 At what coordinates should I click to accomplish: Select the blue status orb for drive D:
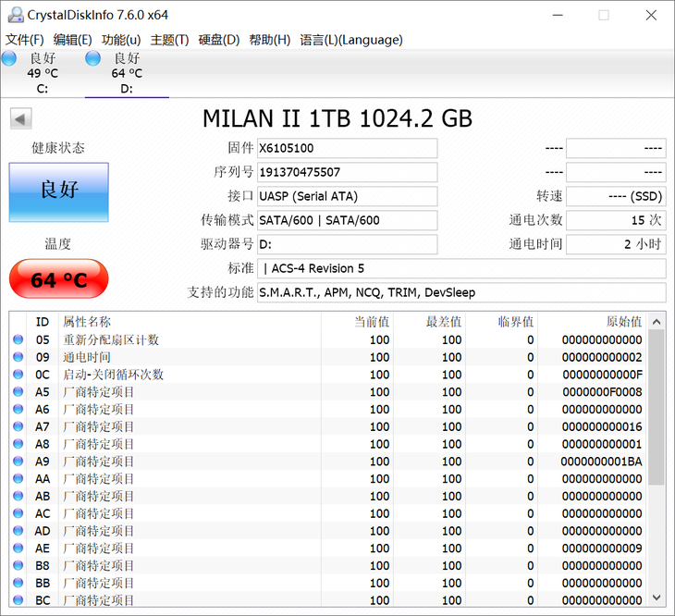click(x=92, y=58)
